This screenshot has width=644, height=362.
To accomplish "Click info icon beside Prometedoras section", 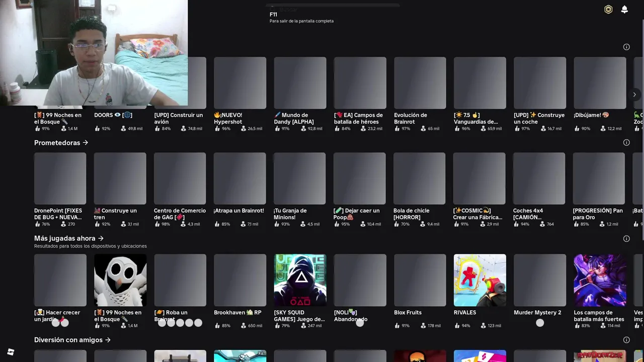I will 626,142.
